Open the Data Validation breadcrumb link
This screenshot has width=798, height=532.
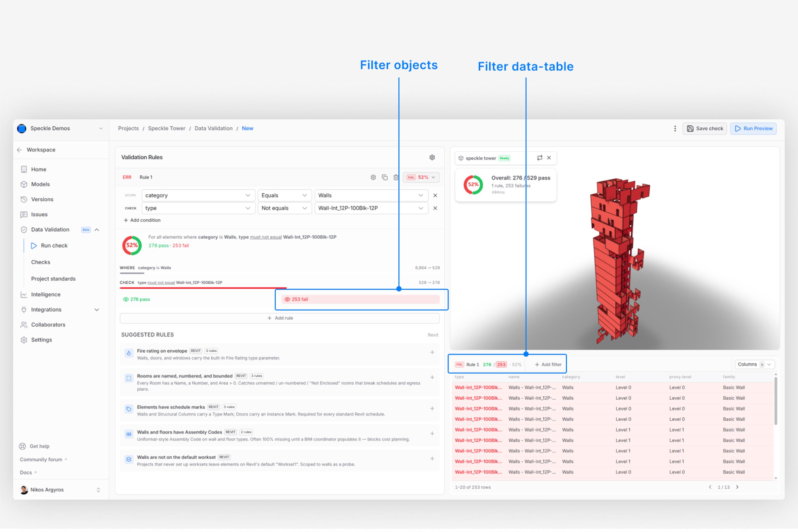[213, 129]
